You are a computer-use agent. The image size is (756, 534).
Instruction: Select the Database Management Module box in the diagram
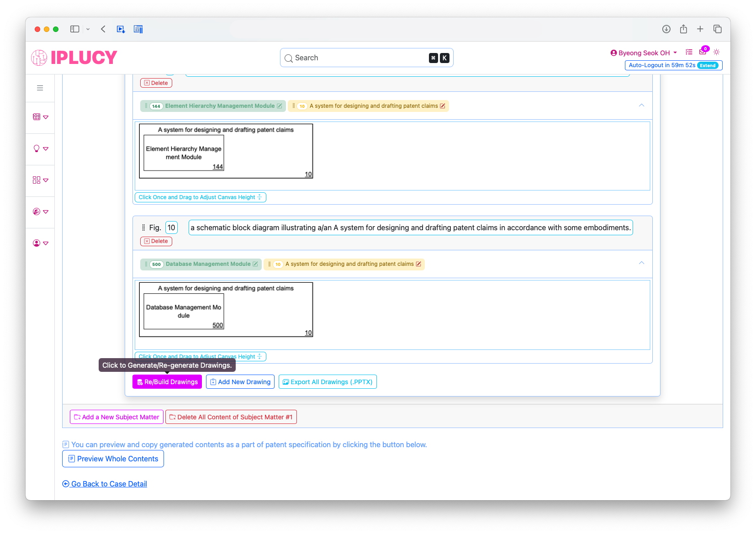coord(184,312)
